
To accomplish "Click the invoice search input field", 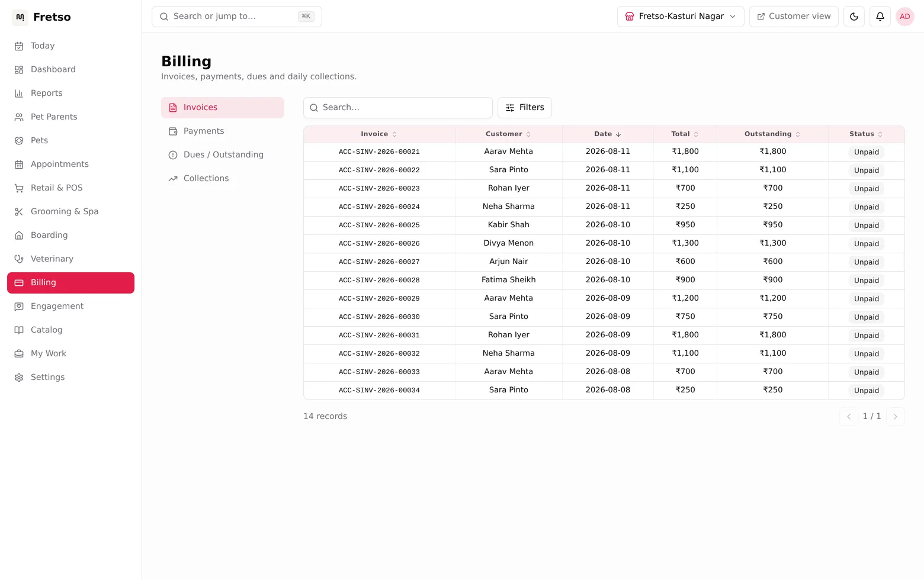I will (398, 108).
